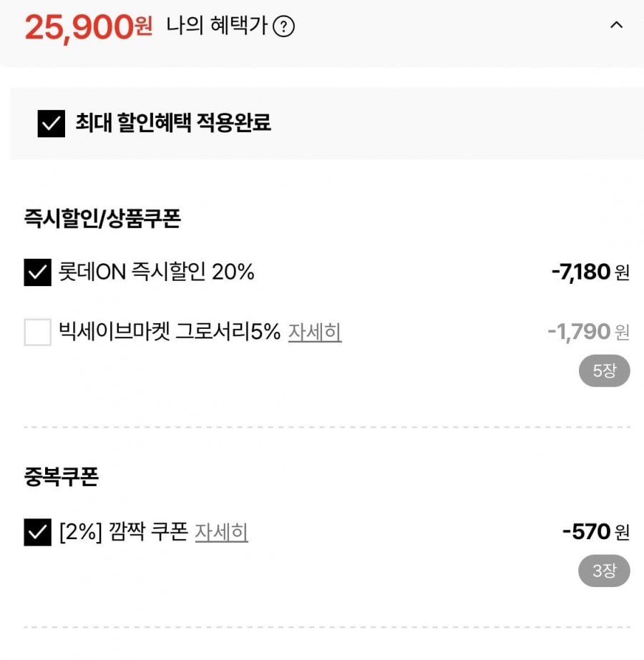Uncheck the 롯데ON 즉시할인 20% checkbox
644x660 pixels.
coord(37,272)
